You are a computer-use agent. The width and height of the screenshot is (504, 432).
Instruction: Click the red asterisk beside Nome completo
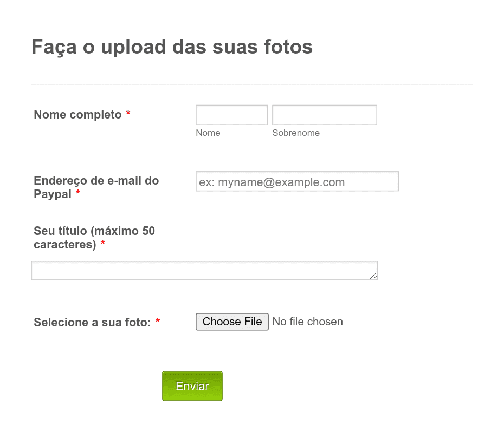coord(128,113)
